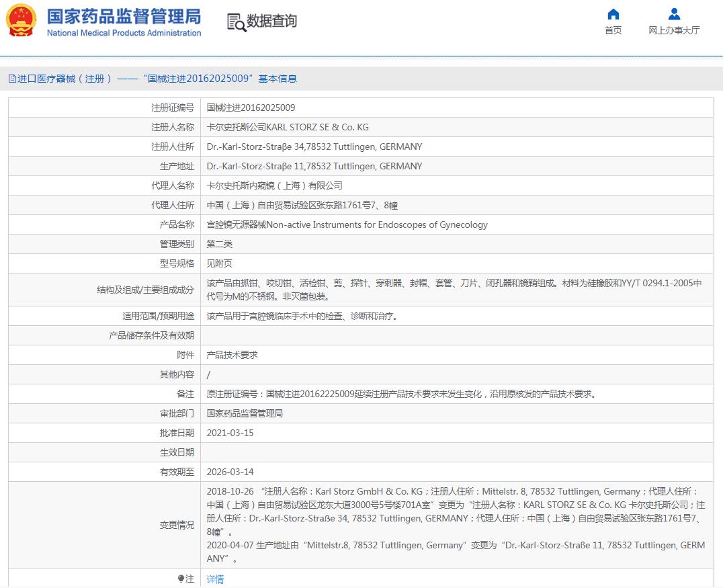
Task: Click the structure description starting 该产品由抓钳
Action: [454, 290]
